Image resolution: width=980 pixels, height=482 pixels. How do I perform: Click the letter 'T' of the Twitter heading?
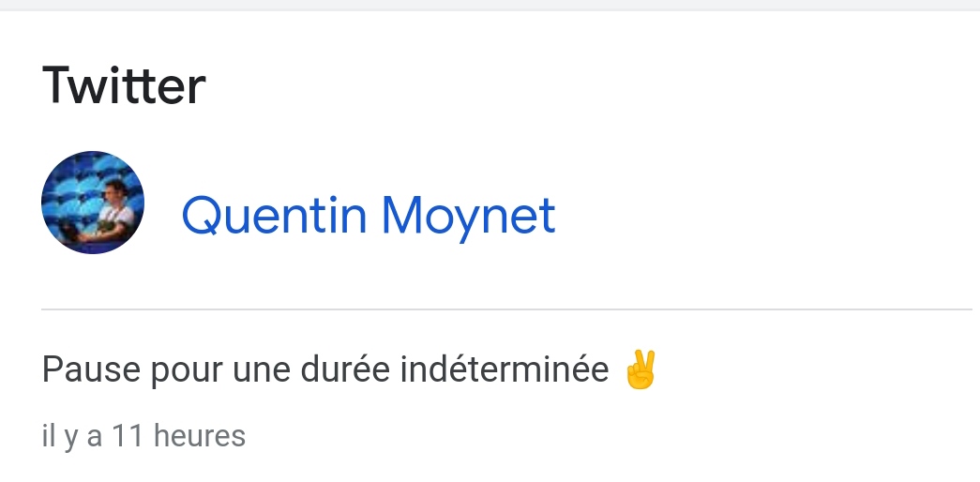(57, 86)
